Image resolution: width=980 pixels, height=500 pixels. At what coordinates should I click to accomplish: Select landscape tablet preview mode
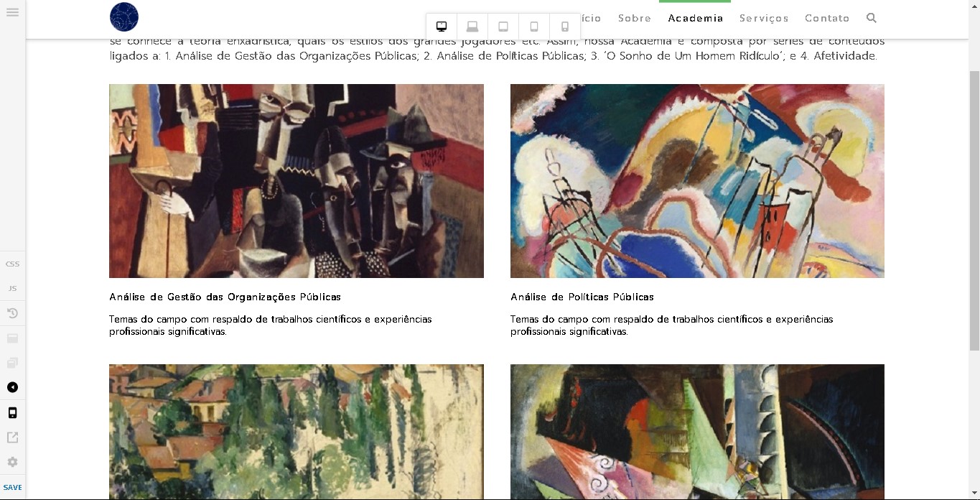pos(503,27)
